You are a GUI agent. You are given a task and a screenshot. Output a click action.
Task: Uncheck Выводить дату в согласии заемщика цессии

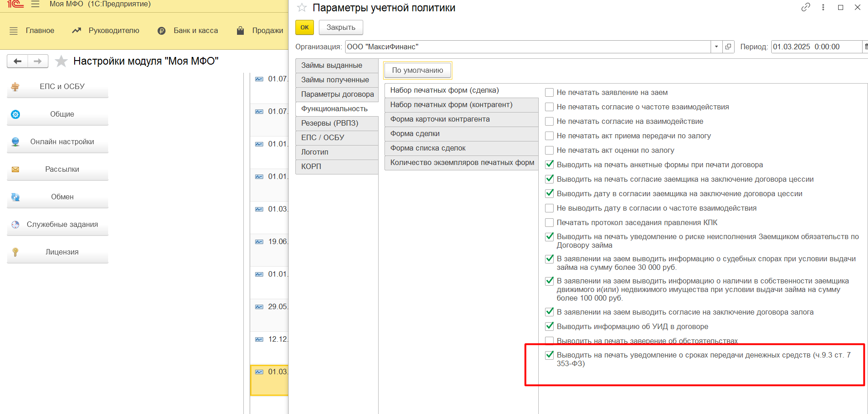(x=550, y=193)
